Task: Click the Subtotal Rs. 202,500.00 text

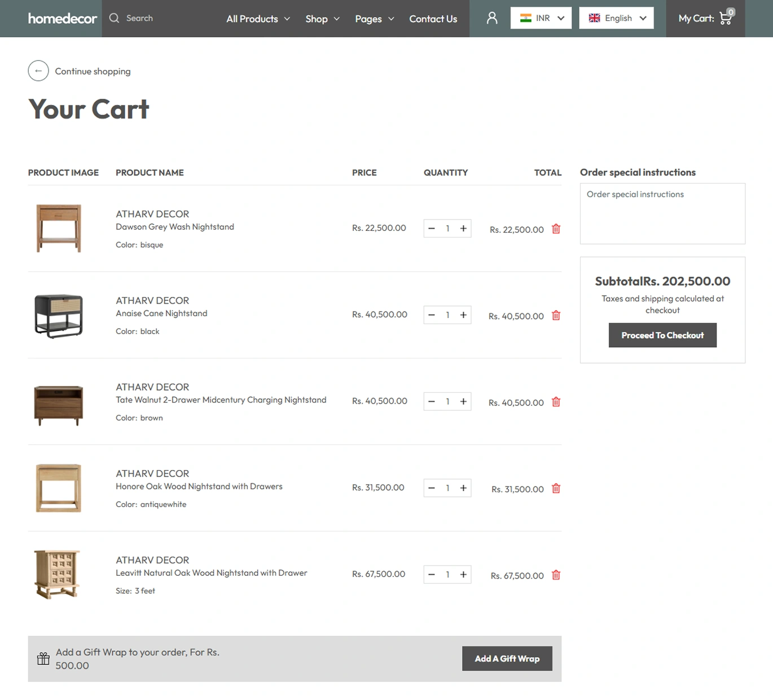Action: pyautogui.click(x=662, y=281)
